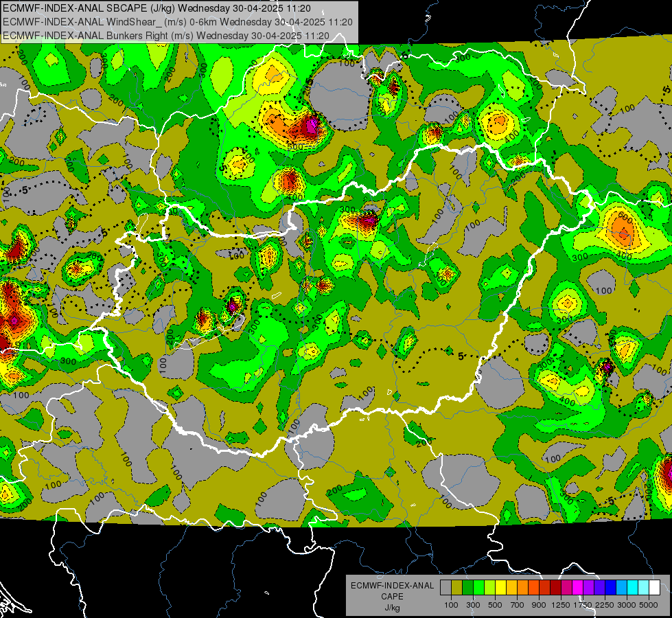Screen dimensions: 672x618
Task: Click the dark red legend swatch
Action: (x=556, y=587)
